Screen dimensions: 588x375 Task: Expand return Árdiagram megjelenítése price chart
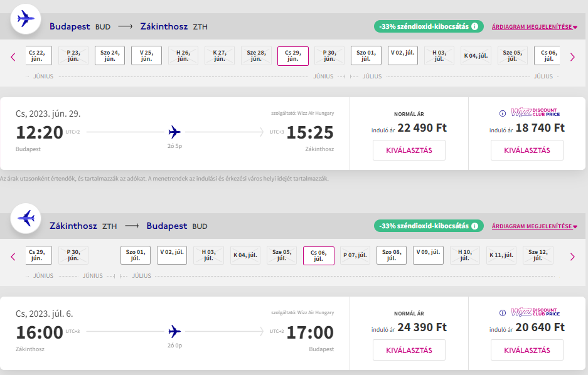pyautogui.click(x=534, y=226)
